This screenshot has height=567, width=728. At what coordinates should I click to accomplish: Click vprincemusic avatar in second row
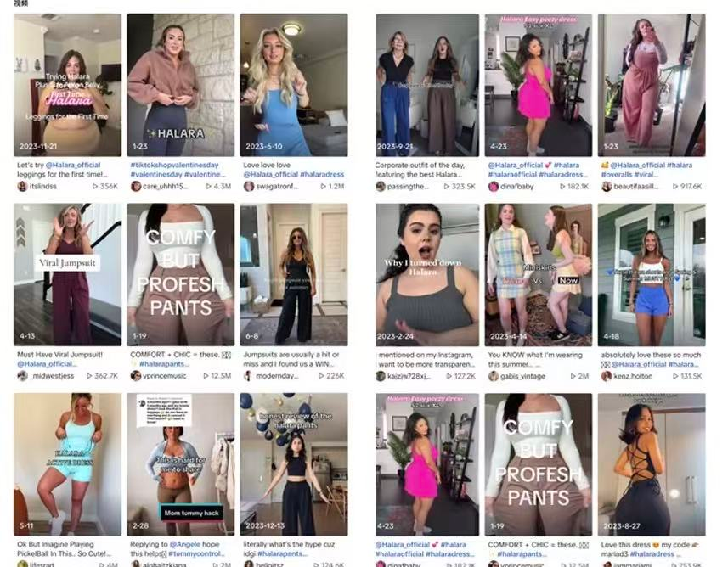(136, 376)
